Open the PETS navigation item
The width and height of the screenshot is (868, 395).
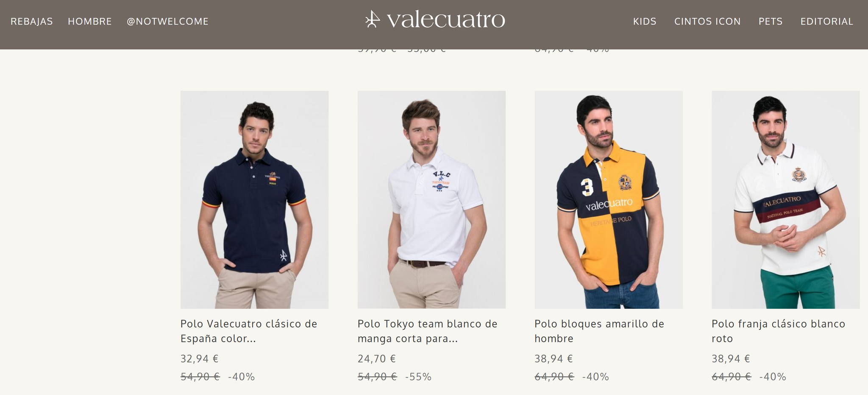coord(771,22)
